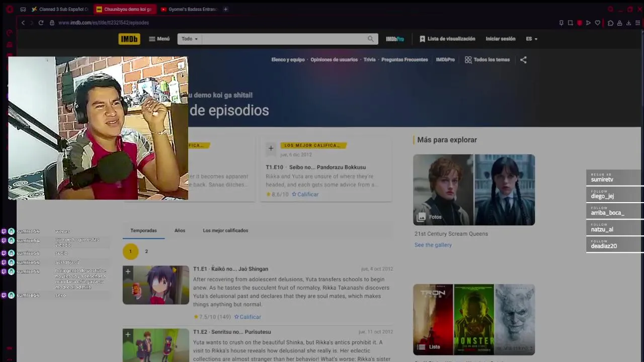Viewport: 644px width, 362px height.
Task: Open Opiniones de usuarios link
Action: click(334, 59)
